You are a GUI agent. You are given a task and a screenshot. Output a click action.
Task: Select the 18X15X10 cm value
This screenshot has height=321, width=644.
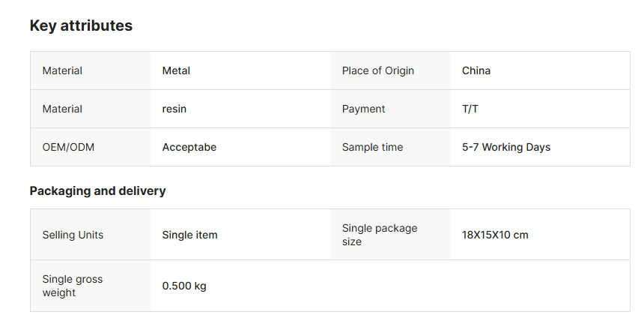(x=495, y=235)
